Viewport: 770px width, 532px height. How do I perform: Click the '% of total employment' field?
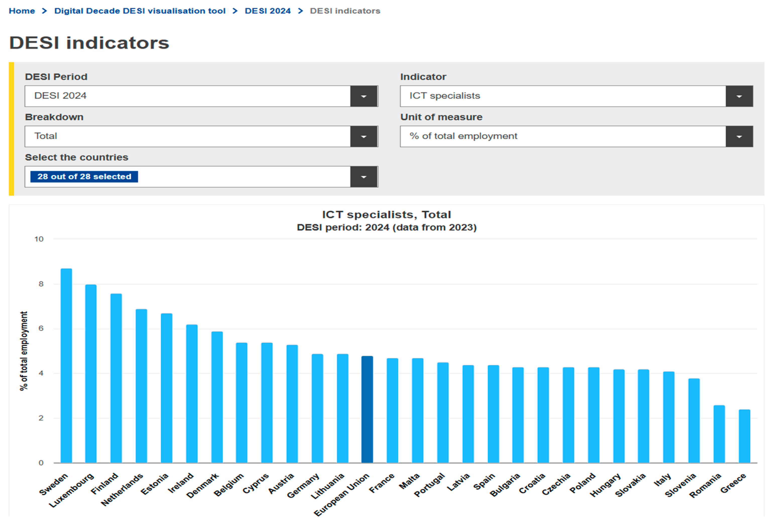click(562, 137)
